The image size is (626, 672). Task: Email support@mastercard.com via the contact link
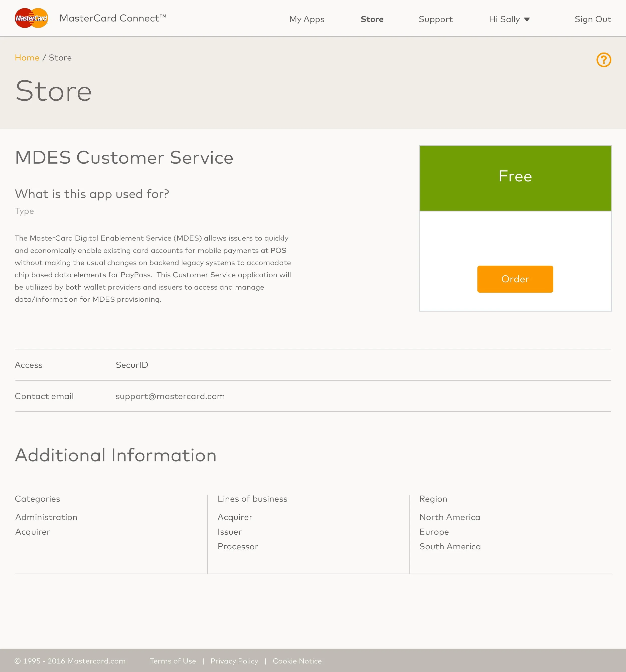[170, 396]
